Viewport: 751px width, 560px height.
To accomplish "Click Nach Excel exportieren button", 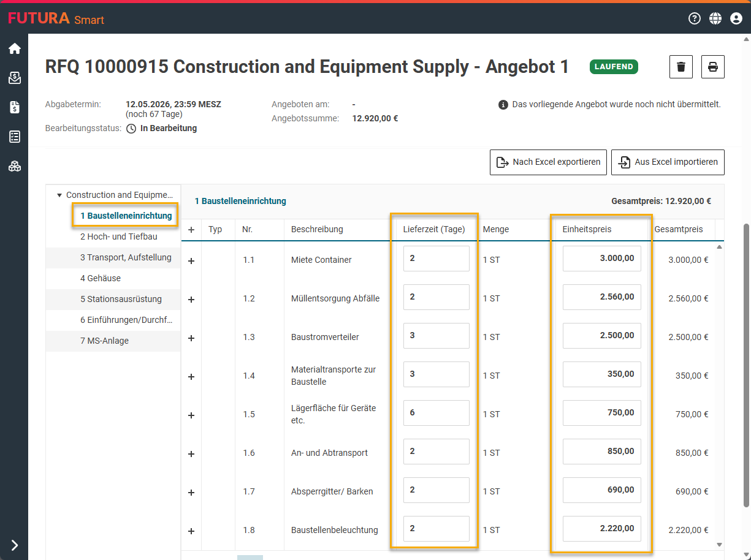I will pyautogui.click(x=548, y=162).
